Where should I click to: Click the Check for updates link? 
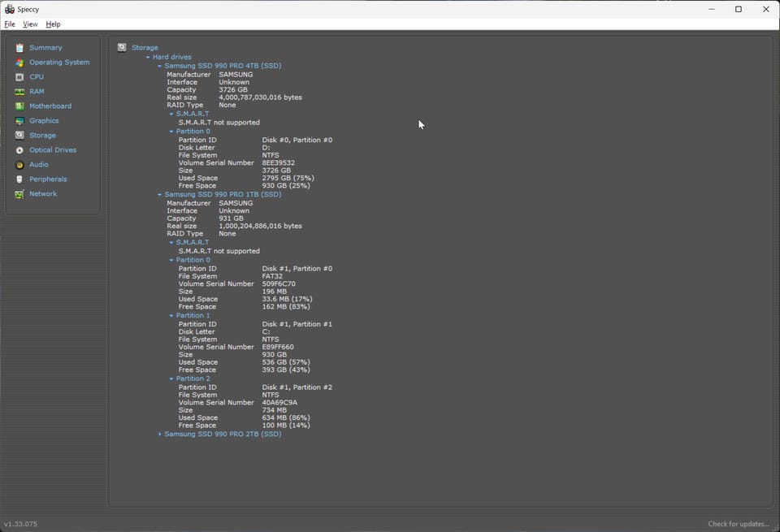pos(738,524)
